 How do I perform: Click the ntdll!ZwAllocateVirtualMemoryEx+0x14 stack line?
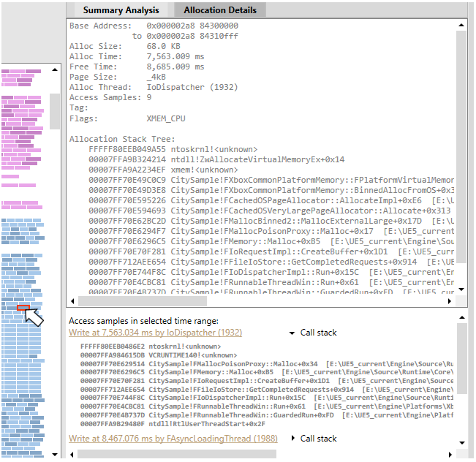point(216,159)
